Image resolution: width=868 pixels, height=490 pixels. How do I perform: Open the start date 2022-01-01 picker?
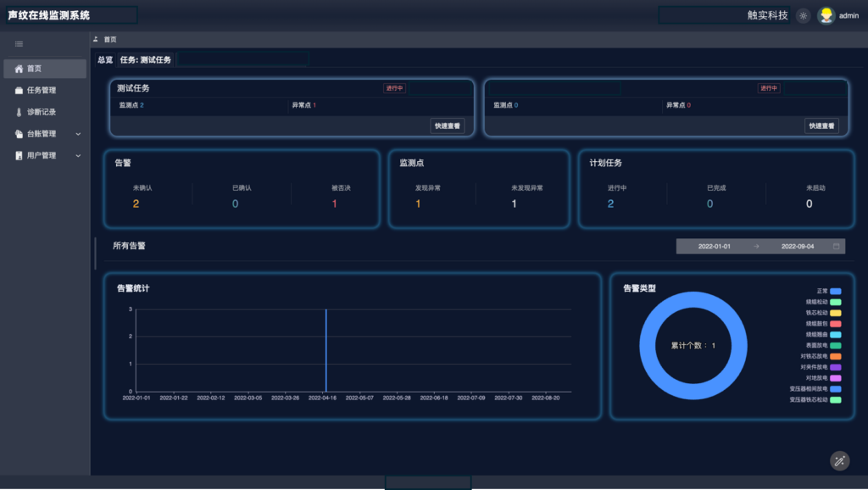(x=714, y=246)
